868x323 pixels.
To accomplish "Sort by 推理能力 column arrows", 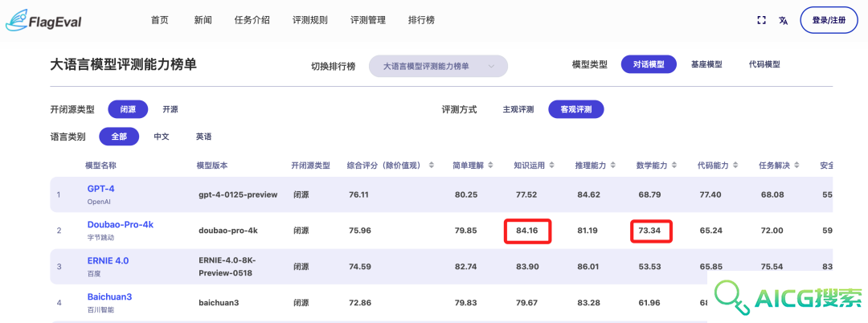I will point(614,166).
